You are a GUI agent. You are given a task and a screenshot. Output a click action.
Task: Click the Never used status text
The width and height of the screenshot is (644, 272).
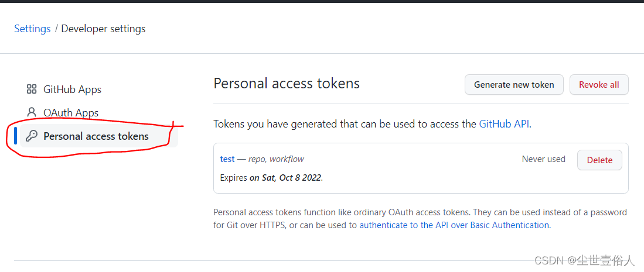click(x=543, y=159)
